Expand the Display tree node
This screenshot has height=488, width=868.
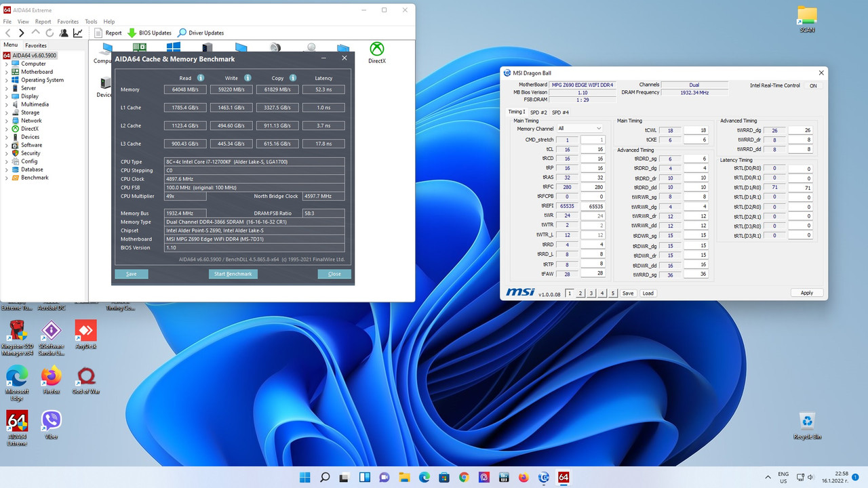point(7,96)
